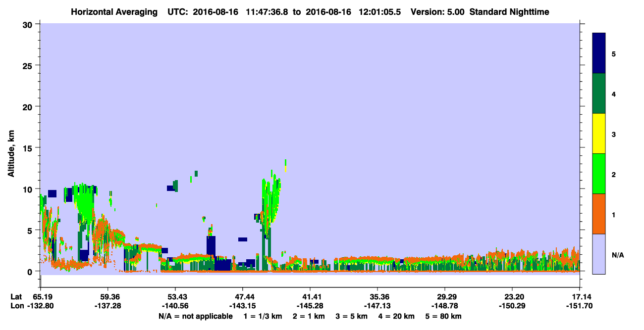Click longitude value -132.80
644x330 pixels.
[40, 306]
